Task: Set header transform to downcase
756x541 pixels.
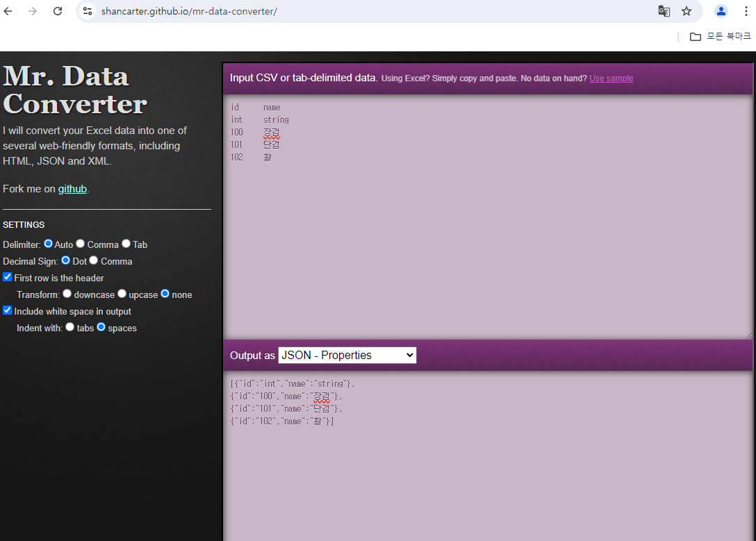Action: (x=67, y=293)
